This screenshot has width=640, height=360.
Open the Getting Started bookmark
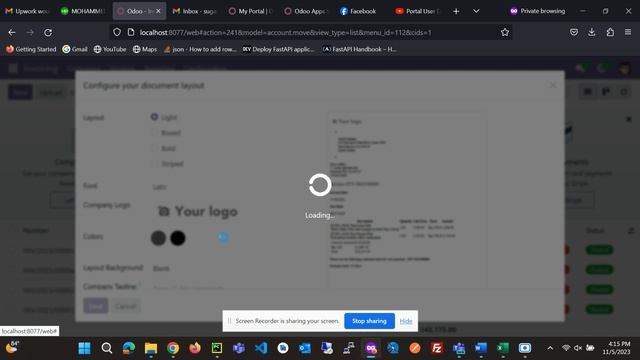31,49
